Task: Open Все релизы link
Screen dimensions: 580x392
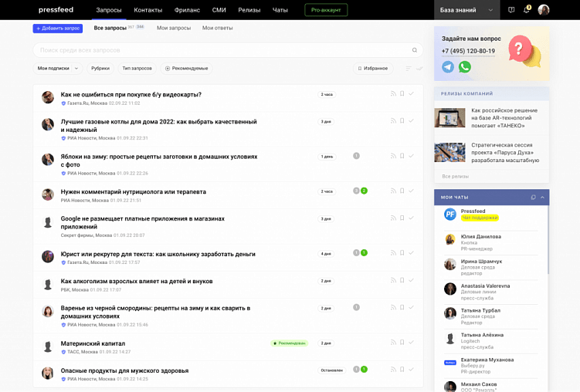Action: [456, 176]
